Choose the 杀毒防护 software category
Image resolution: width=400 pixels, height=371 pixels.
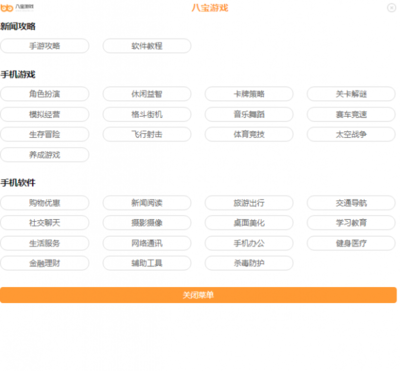[249, 263]
